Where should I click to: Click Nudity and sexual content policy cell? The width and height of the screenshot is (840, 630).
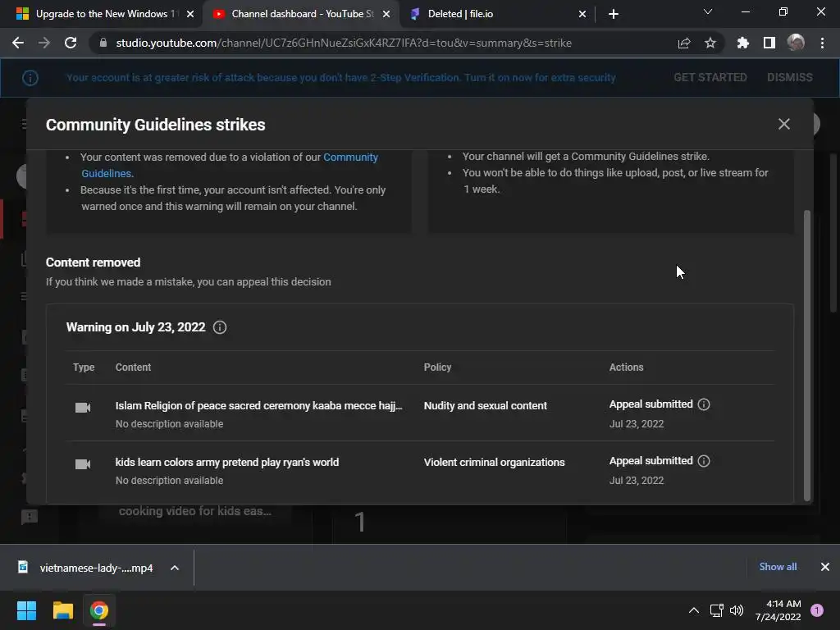(x=486, y=406)
